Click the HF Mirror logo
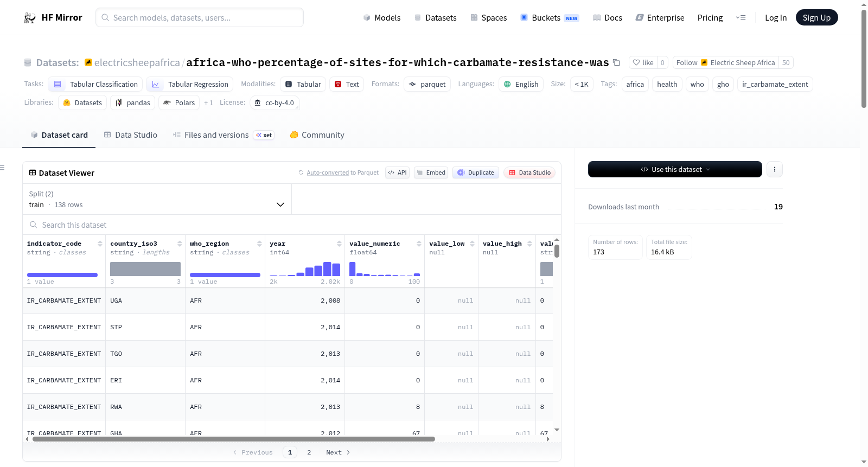Viewport: 868px width, 467px height. coord(53,17)
